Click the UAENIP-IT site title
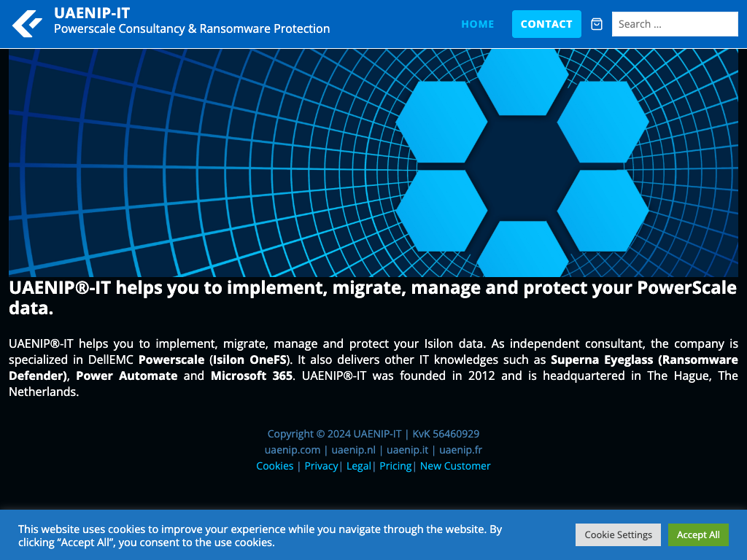This screenshot has height=560, width=747. (x=92, y=13)
